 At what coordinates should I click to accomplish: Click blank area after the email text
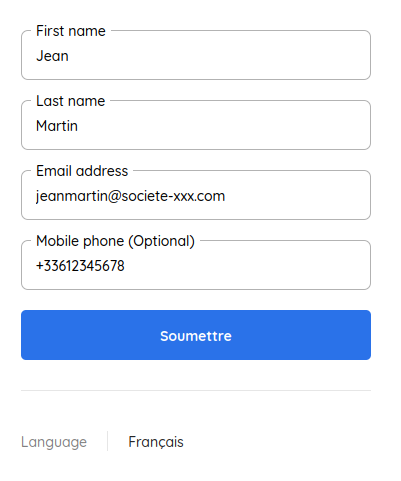point(297,196)
